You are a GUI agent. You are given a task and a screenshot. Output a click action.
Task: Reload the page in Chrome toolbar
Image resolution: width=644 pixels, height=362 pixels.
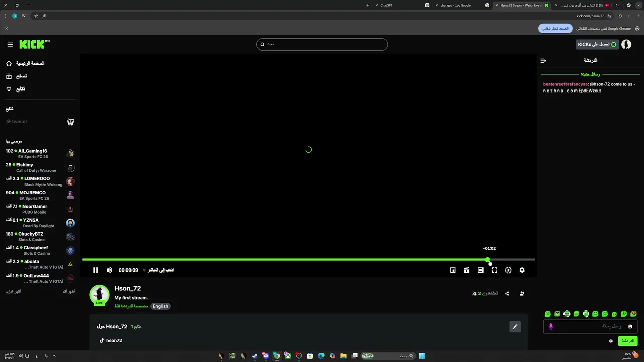(620, 16)
